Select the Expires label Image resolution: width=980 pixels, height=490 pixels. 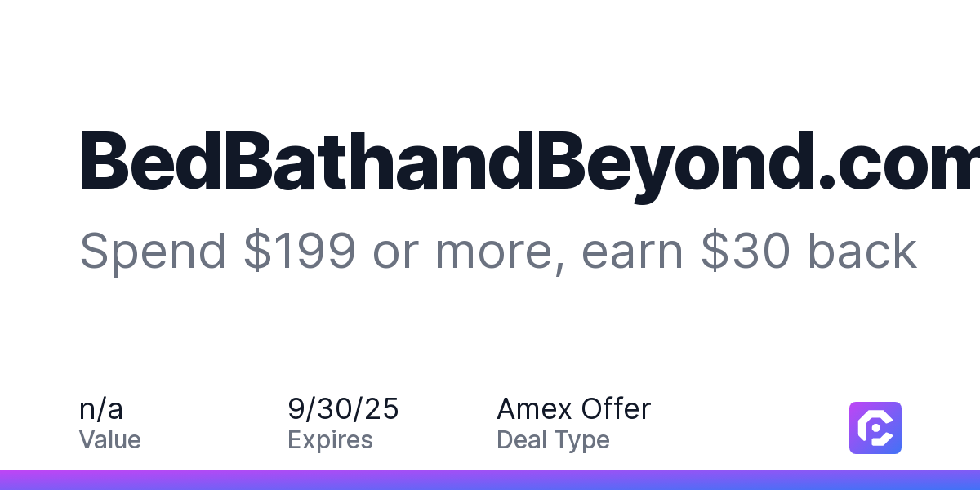(x=330, y=441)
